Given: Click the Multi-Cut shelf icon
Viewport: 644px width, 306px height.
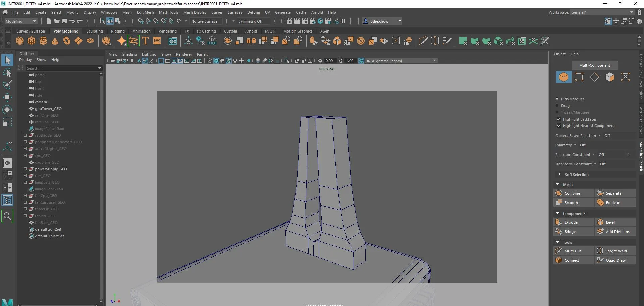Looking at the screenshot, I should pyautogui.click(x=424, y=41).
